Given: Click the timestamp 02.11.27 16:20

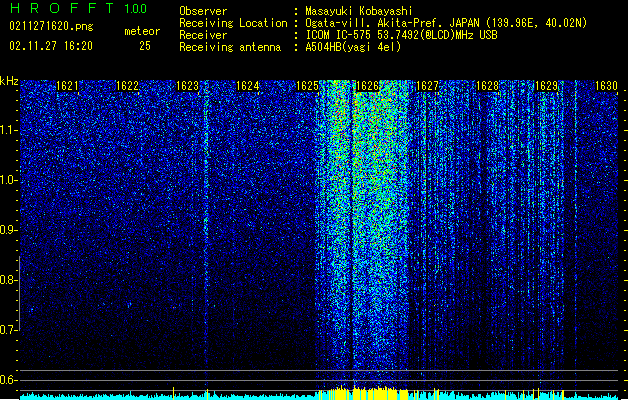Looking at the screenshot, I should click(51, 46).
